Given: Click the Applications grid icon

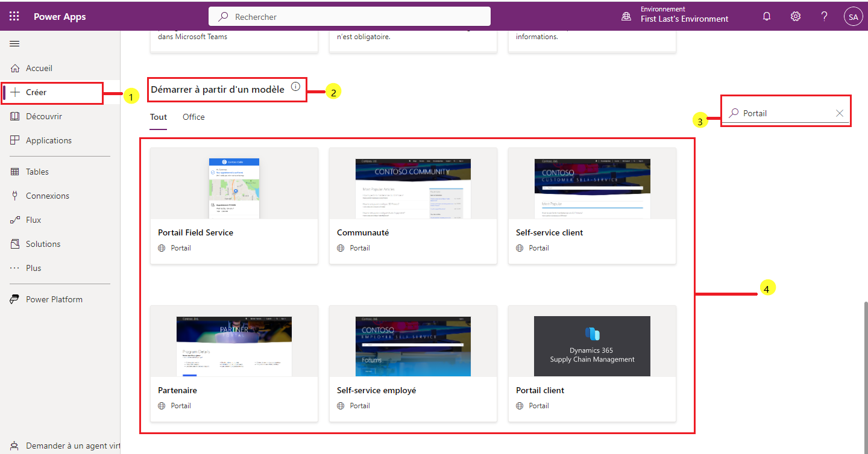Looking at the screenshot, I should tap(15, 140).
